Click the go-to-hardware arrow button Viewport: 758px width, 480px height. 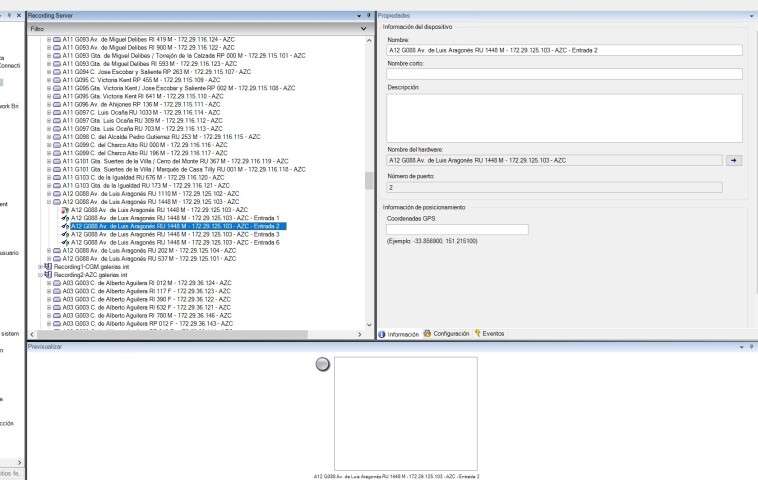(x=734, y=159)
